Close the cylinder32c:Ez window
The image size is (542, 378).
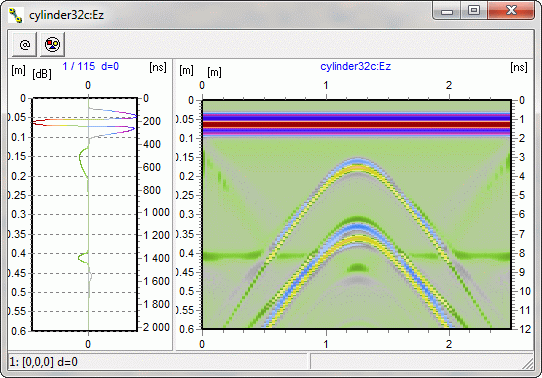click(x=511, y=11)
